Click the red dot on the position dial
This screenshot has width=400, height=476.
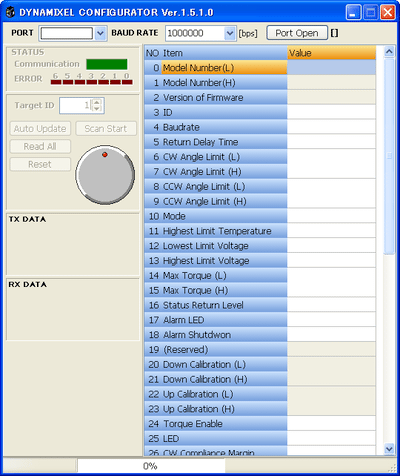105,155
